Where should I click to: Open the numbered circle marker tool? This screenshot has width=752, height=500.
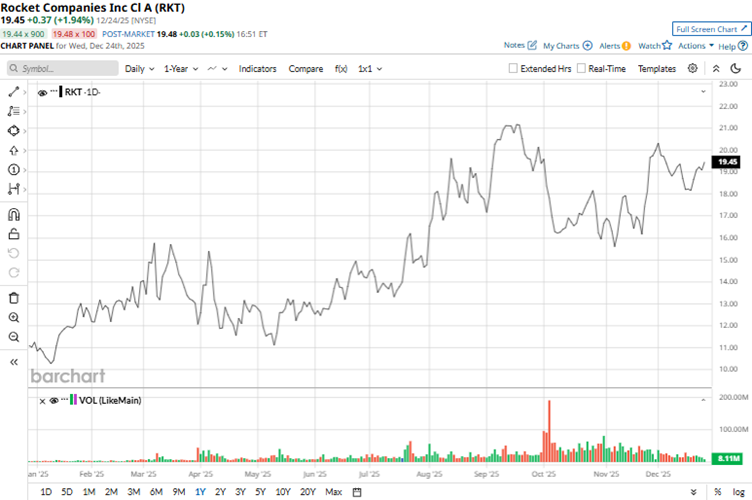13,170
